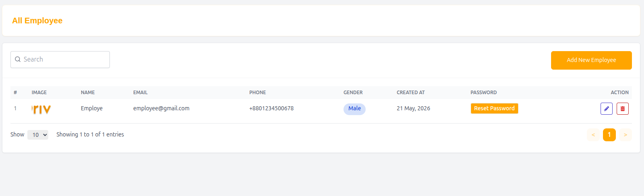The image size is (644, 196).
Task: Click the Add New Employee button
Action: (x=591, y=60)
